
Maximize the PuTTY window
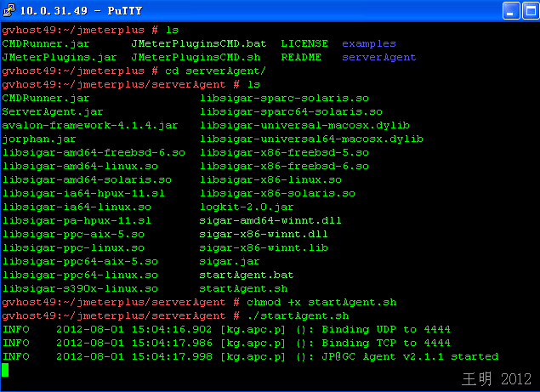510,11
